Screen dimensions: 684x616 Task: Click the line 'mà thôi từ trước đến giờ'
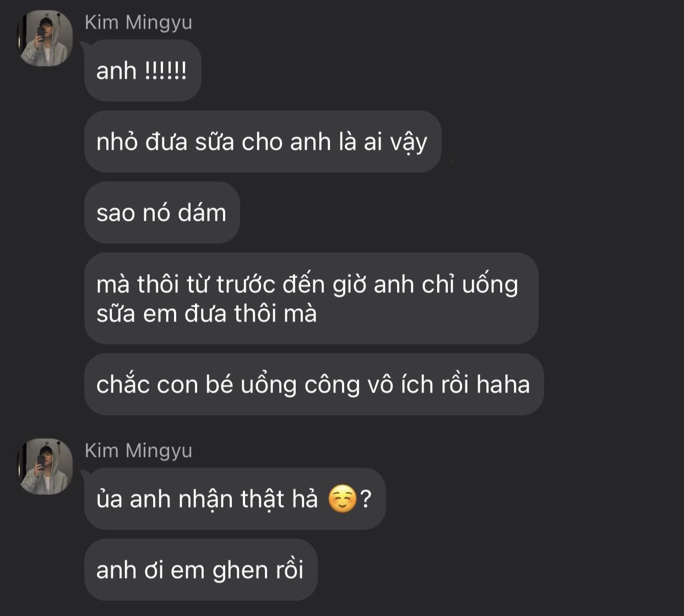click(x=307, y=284)
